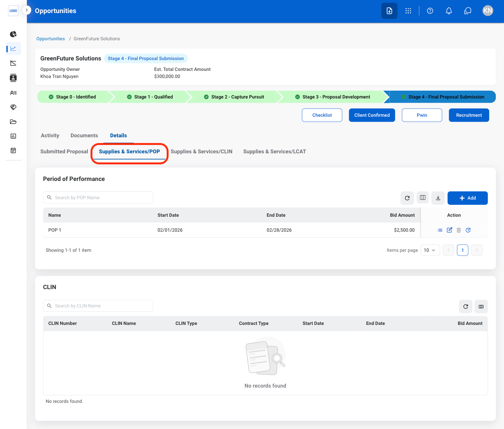Screen dimensions: 504x429
Task: Toggle column display for the POP table
Action: pyautogui.click(x=423, y=198)
